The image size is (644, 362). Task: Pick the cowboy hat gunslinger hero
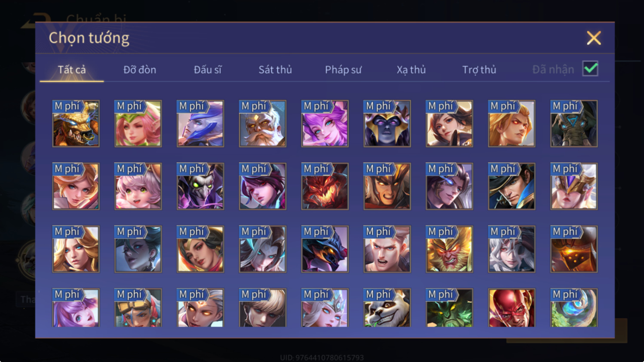pos(512,187)
